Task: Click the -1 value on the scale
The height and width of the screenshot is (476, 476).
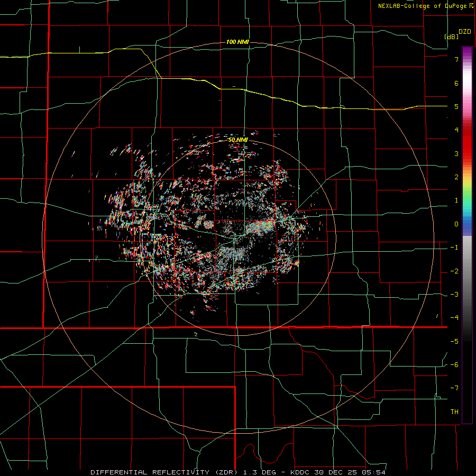Action: pos(454,248)
